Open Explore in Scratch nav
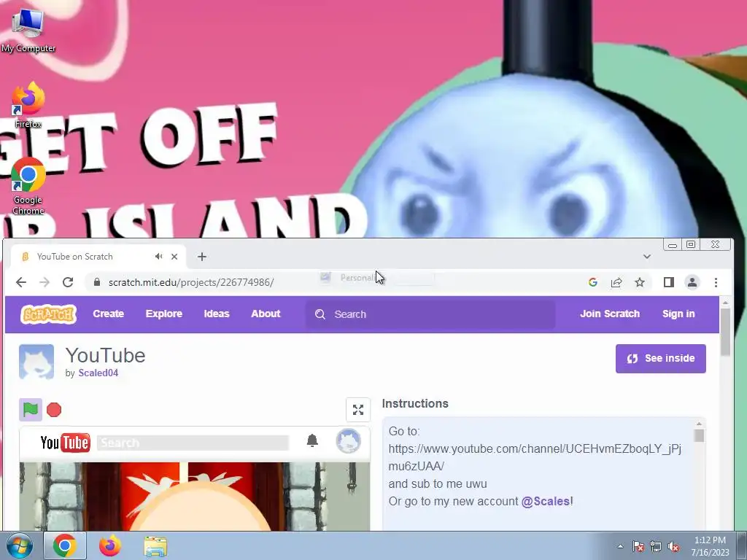This screenshot has height=560, width=747. tap(164, 314)
